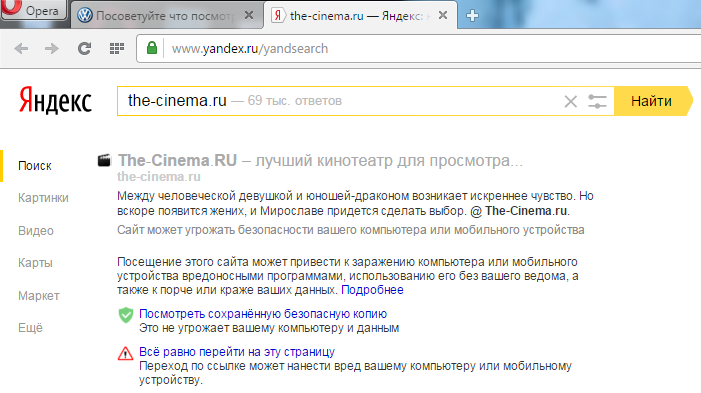Screen dimensions: 701x393
Task: Go back with the back arrow
Action: 21,48
